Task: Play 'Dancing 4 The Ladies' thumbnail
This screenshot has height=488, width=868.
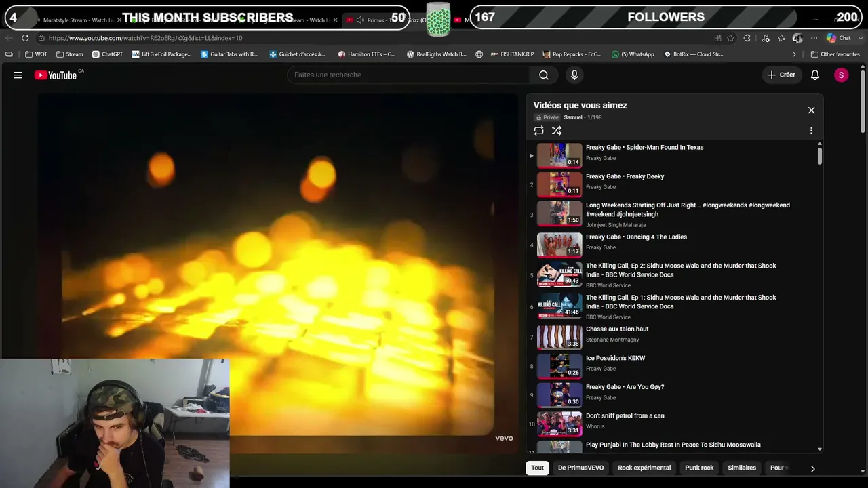Action: point(559,245)
